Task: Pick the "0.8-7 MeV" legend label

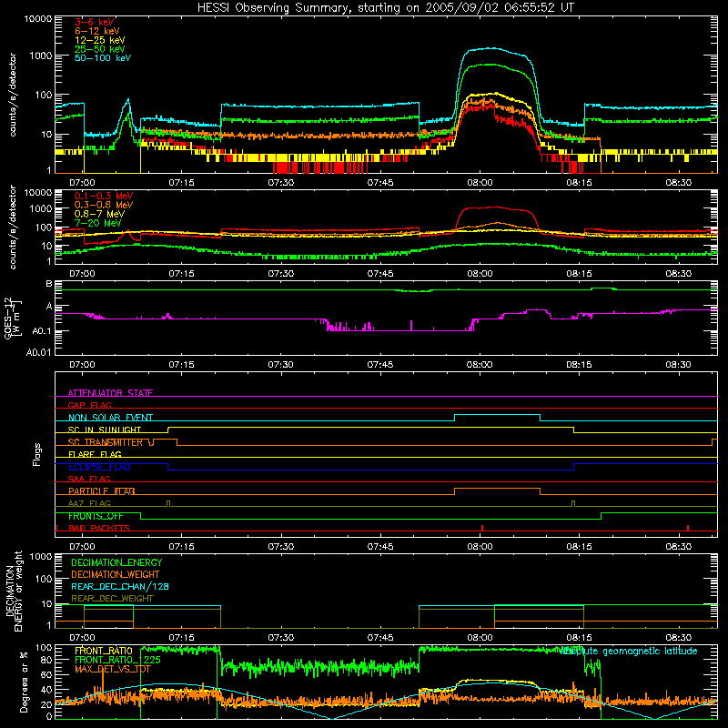Action: coord(99,214)
